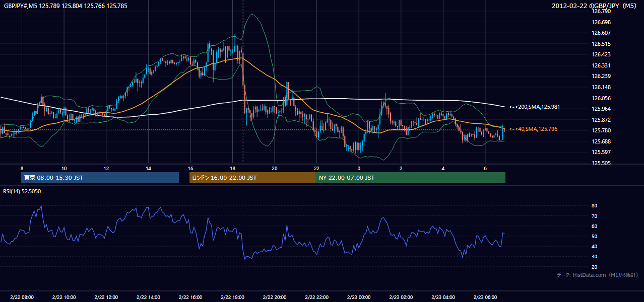Click the bottom time label 2/23 04:00
This screenshot has width=644, height=302.
[x=443, y=297]
